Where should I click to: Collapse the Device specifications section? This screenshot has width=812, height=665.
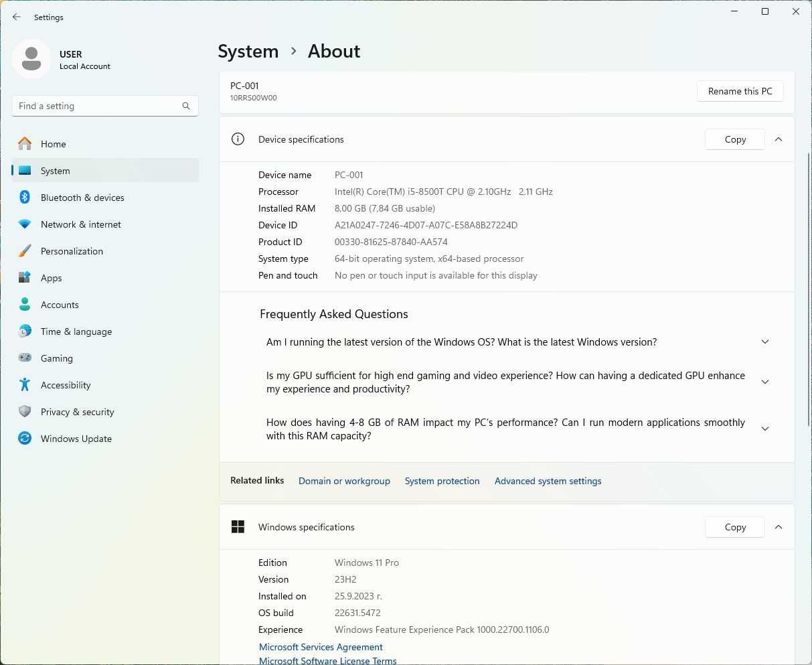tap(779, 139)
